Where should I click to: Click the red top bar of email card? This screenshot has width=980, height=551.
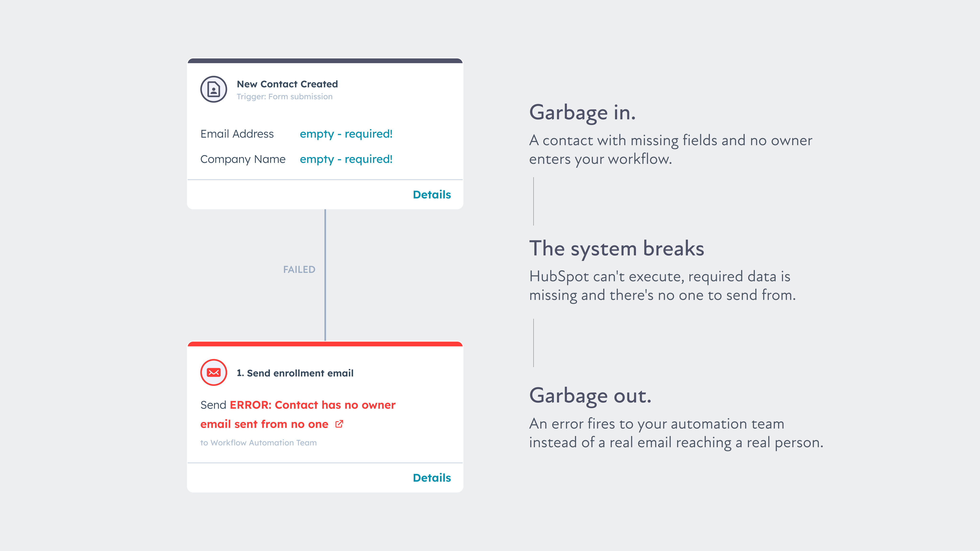(x=325, y=344)
